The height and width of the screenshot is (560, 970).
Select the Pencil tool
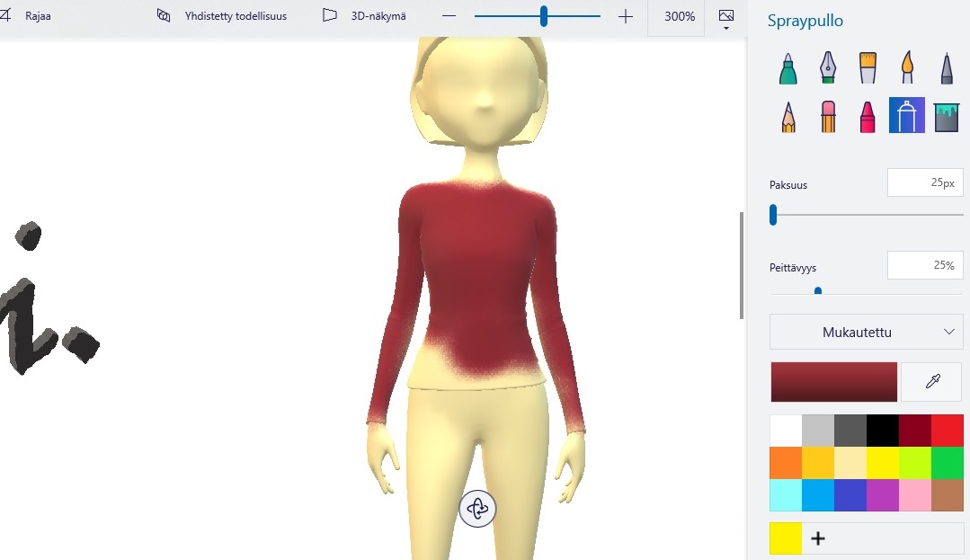[788, 116]
